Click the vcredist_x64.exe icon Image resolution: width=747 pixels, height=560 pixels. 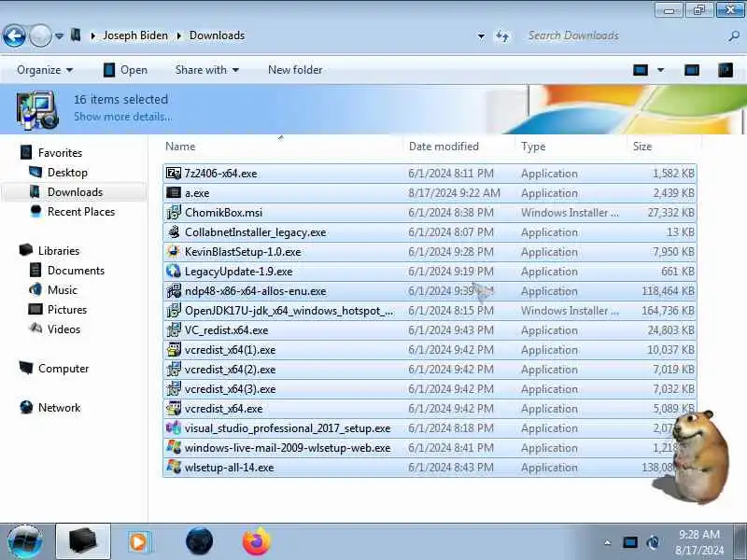click(x=174, y=408)
